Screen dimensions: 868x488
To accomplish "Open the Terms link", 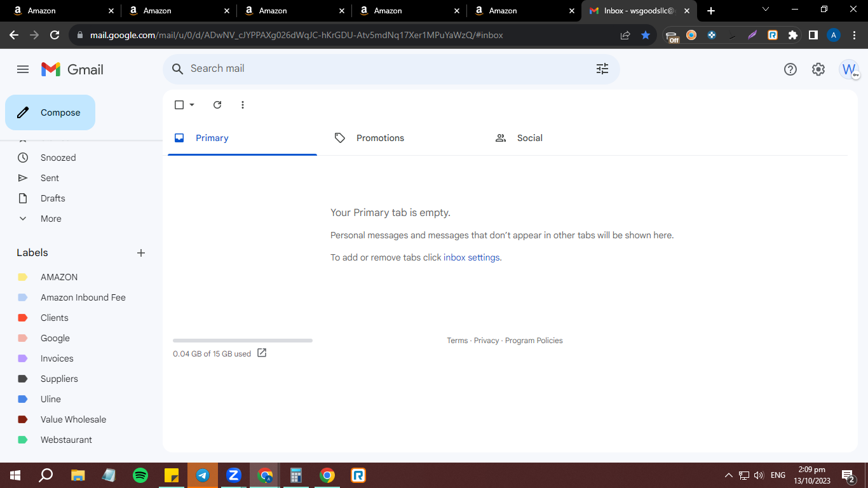I will (457, 341).
